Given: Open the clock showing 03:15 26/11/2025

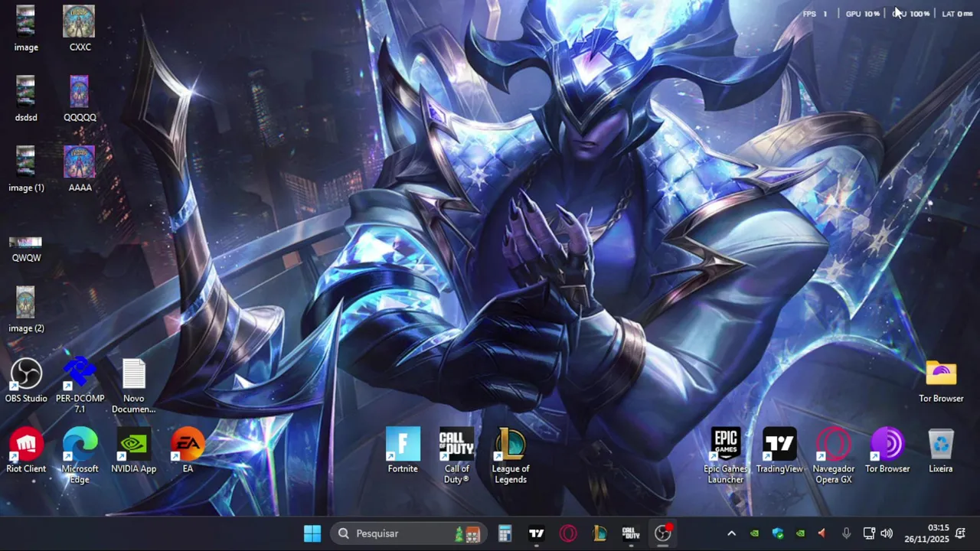Looking at the screenshot, I should tap(926, 533).
